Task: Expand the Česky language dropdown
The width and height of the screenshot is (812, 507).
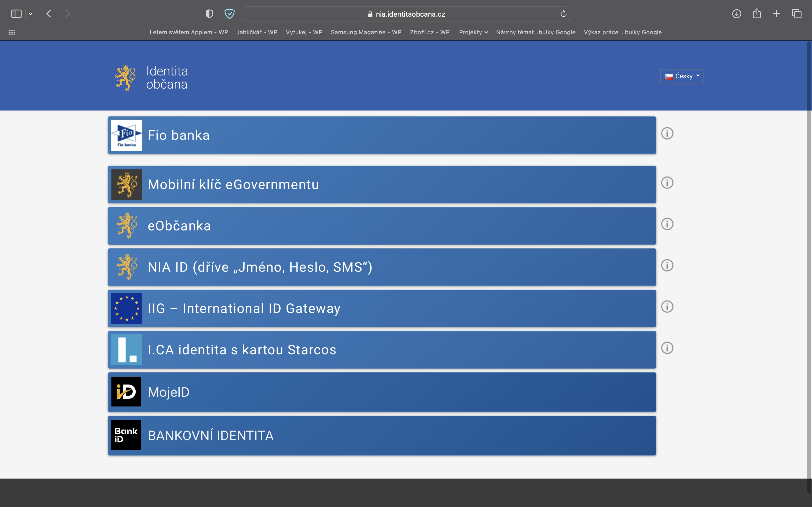Action: [682, 76]
